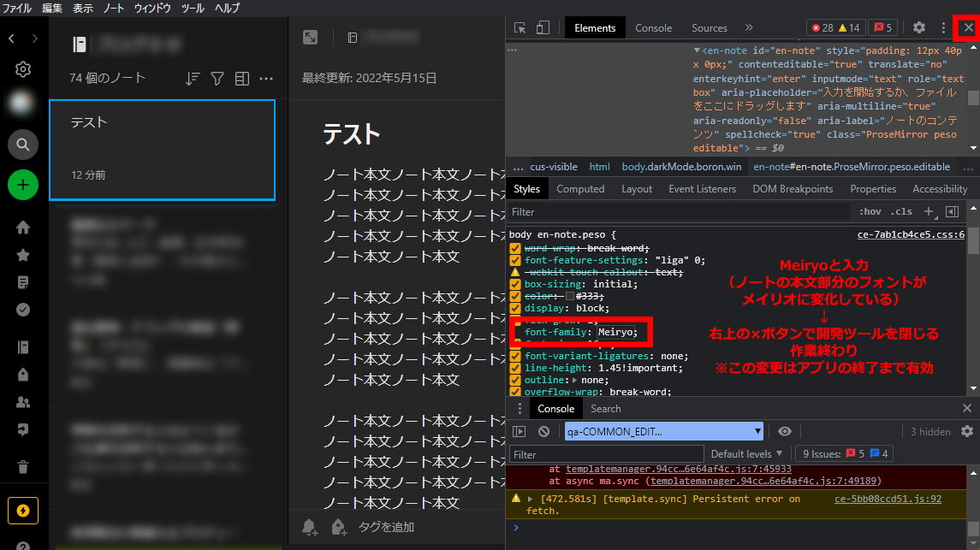Change note list sort order
This screenshot has height=550, width=980.
(x=193, y=78)
